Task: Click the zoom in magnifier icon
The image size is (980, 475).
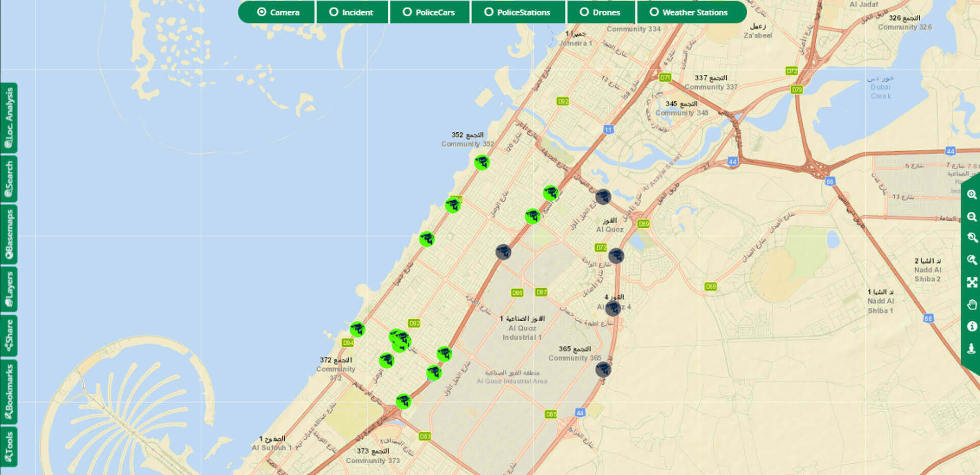Action: [971, 195]
